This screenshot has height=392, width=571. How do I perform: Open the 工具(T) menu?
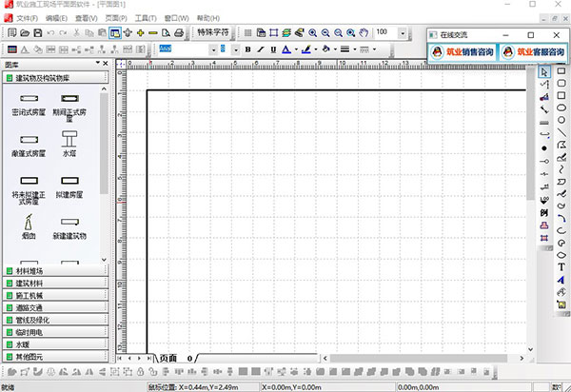pyautogui.click(x=146, y=18)
